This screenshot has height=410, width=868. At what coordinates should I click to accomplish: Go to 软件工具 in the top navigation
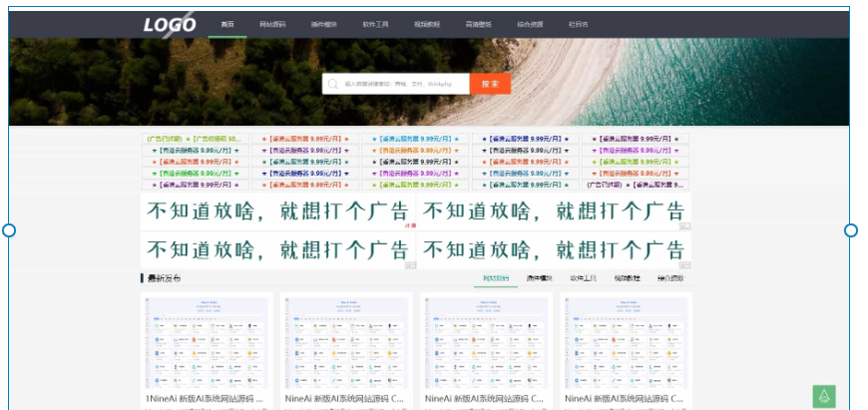[376, 24]
